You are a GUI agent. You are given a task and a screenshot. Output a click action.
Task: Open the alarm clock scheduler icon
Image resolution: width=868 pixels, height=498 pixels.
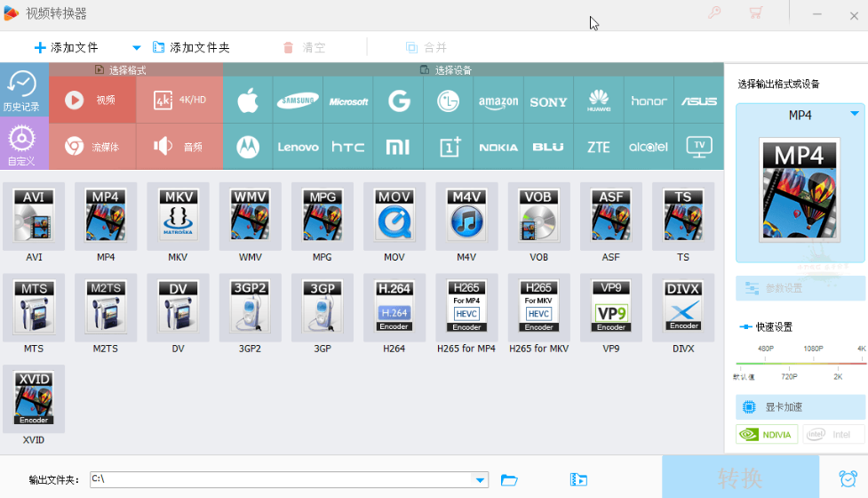pos(848,478)
